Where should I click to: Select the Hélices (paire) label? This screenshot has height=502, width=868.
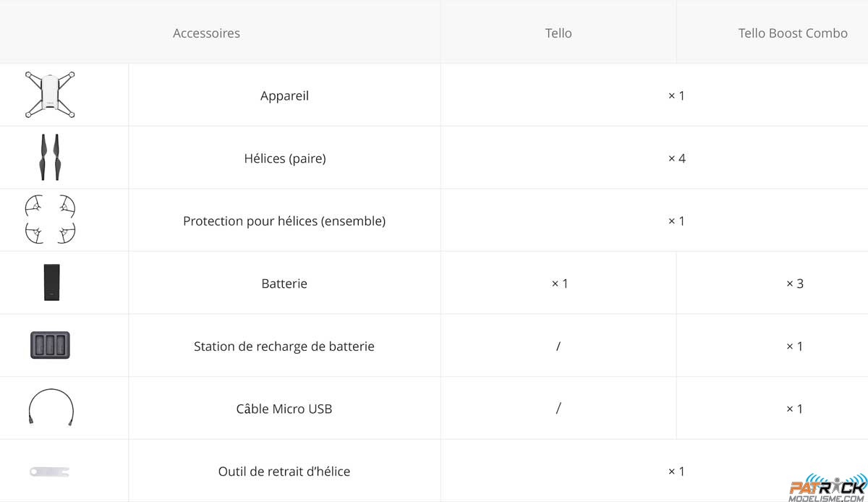tap(285, 158)
